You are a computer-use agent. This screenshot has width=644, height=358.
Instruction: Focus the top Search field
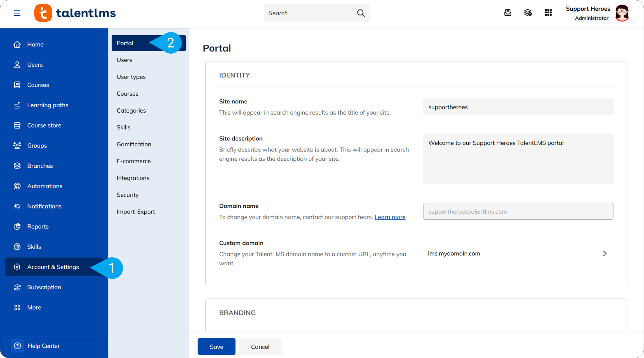[317, 13]
